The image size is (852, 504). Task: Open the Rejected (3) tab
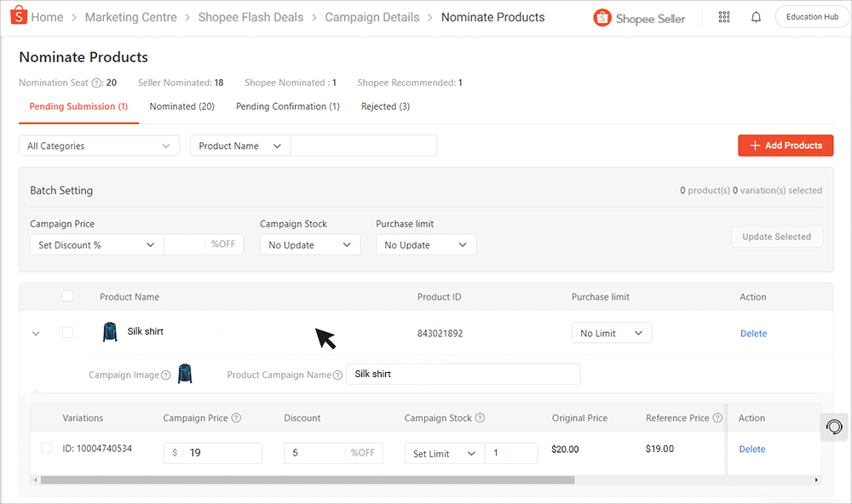point(385,106)
